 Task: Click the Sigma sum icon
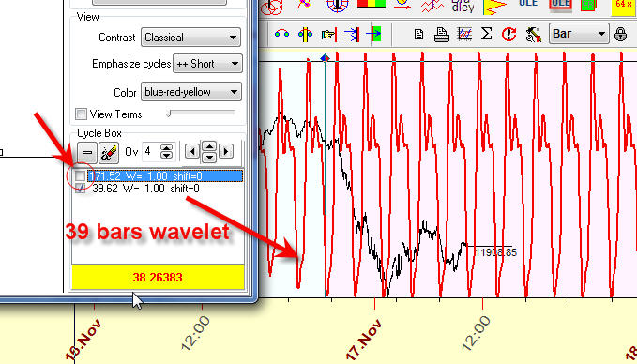click(x=486, y=34)
